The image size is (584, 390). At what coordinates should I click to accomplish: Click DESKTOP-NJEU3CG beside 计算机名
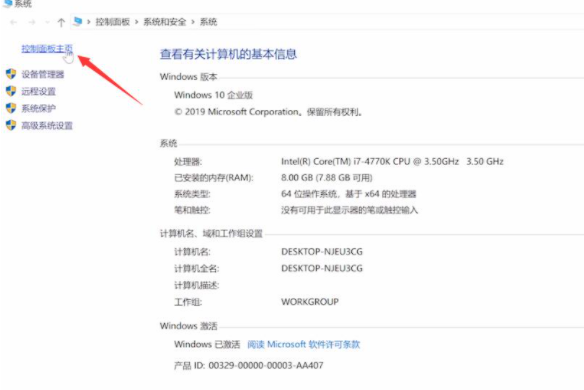click(x=322, y=252)
